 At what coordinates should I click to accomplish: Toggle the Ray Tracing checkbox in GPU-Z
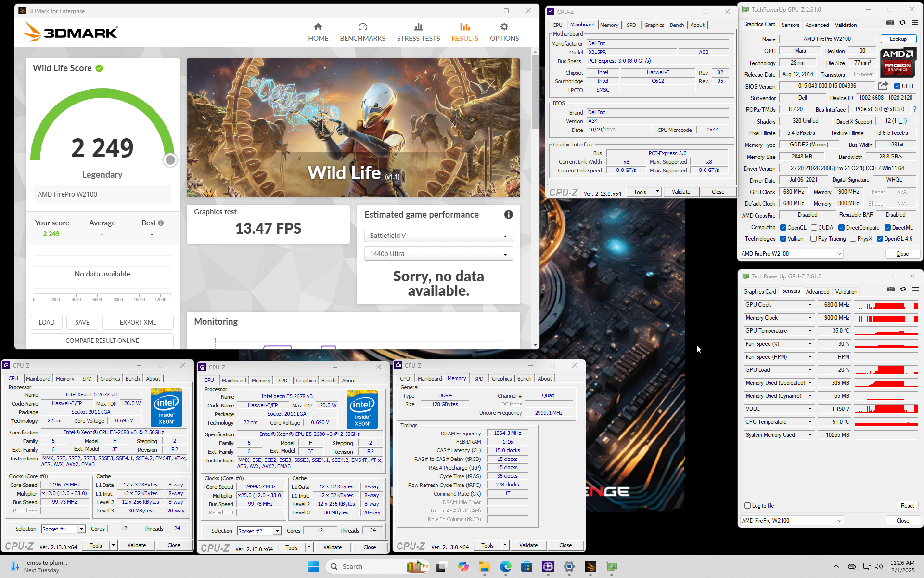click(x=813, y=239)
